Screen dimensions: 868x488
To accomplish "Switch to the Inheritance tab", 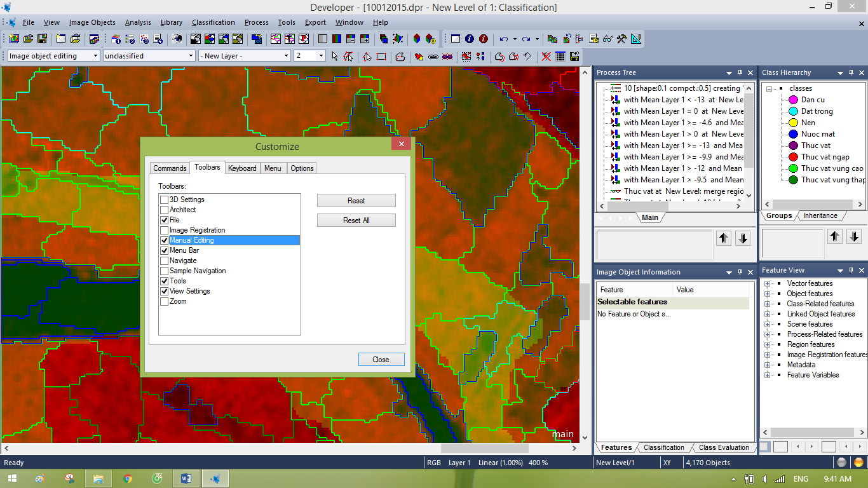I will 820,215.
